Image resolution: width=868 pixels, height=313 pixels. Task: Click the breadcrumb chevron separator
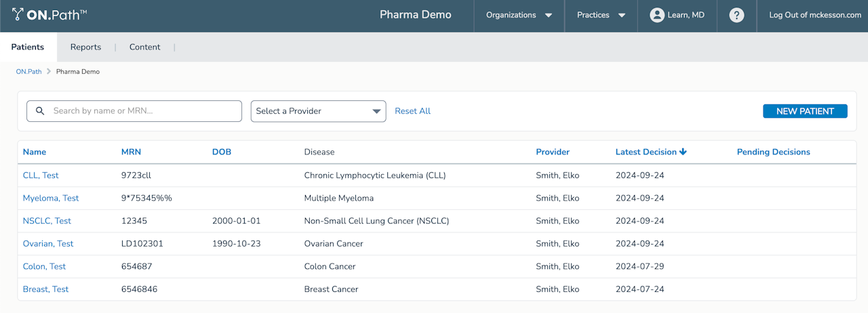(x=49, y=71)
